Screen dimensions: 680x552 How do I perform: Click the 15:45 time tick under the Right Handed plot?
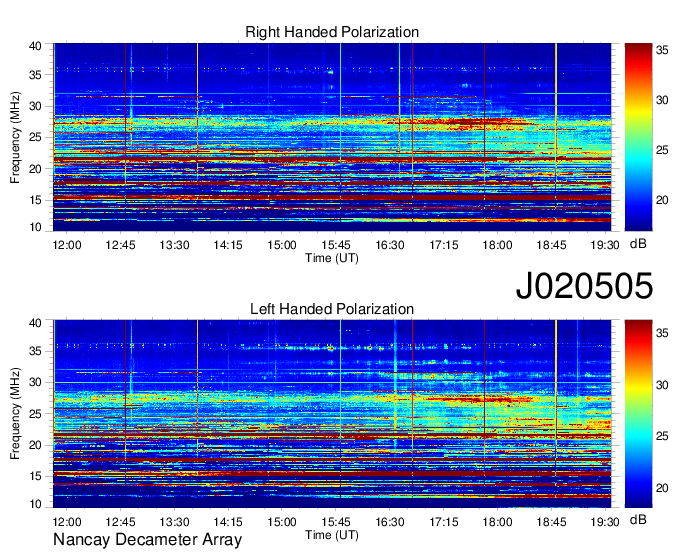(x=336, y=245)
